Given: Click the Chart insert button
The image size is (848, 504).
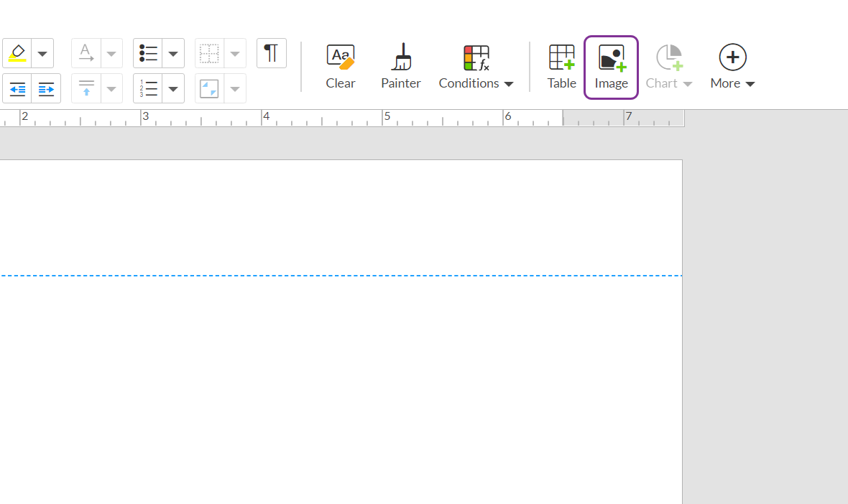Looking at the screenshot, I should [668, 67].
